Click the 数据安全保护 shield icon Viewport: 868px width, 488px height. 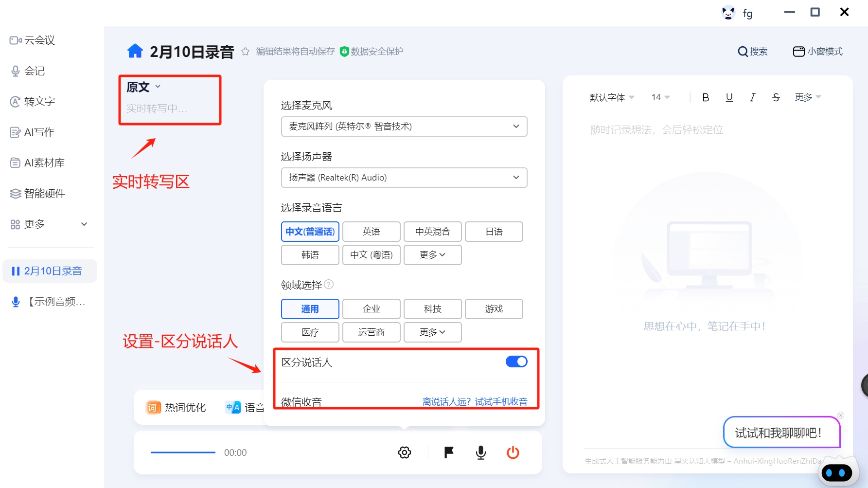tap(344, 52)
